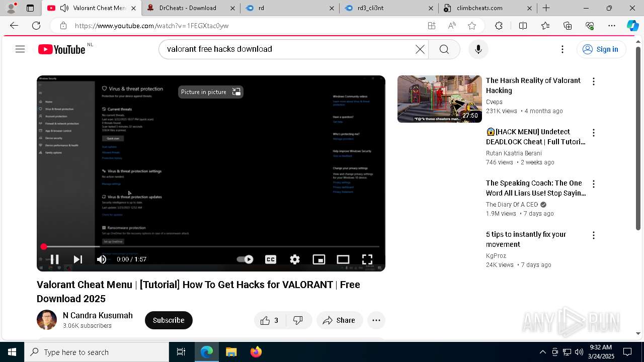Open read aloud from address bar
644x362 pixels.
tap(452, 26)
